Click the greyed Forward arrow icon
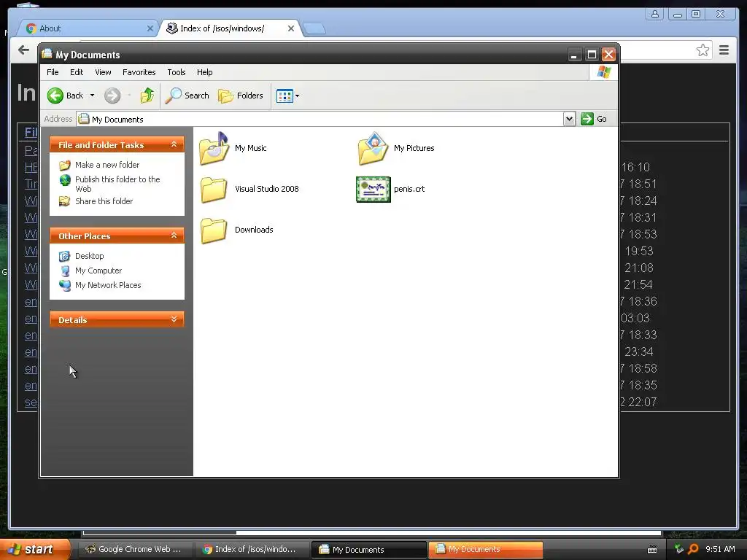The height and width of the screenshot is (560, 747). (x=112, y=96)
